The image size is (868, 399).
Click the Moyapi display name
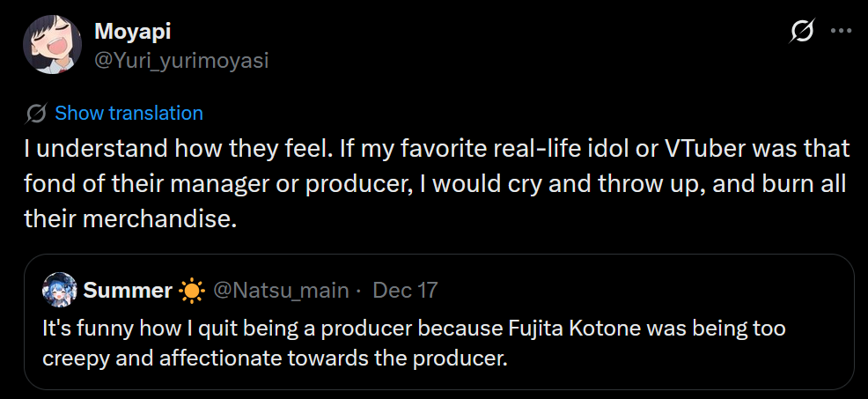click(132, 33)
